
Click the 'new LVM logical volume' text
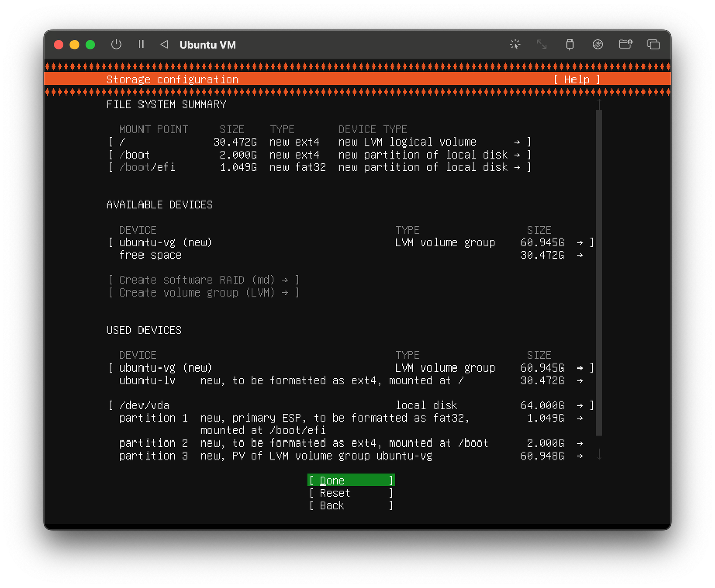[407, 142]
